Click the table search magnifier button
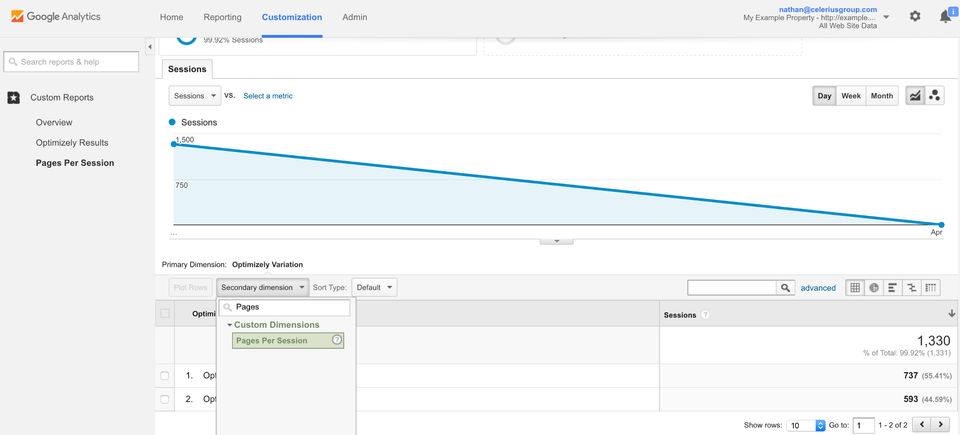Screen dimensions: 960x435 [786, 288]
